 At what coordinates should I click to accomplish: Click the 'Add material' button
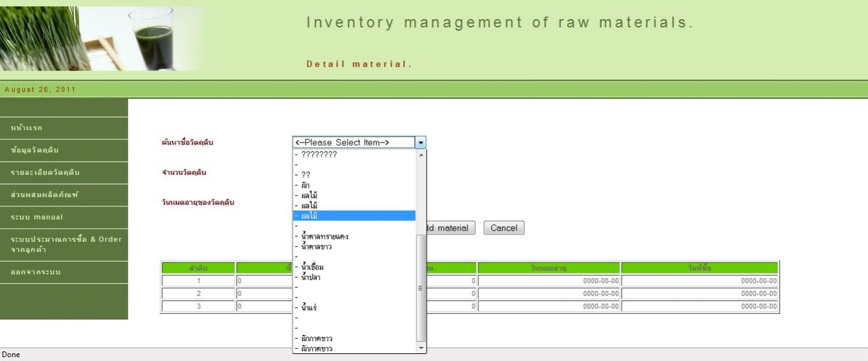451,228
